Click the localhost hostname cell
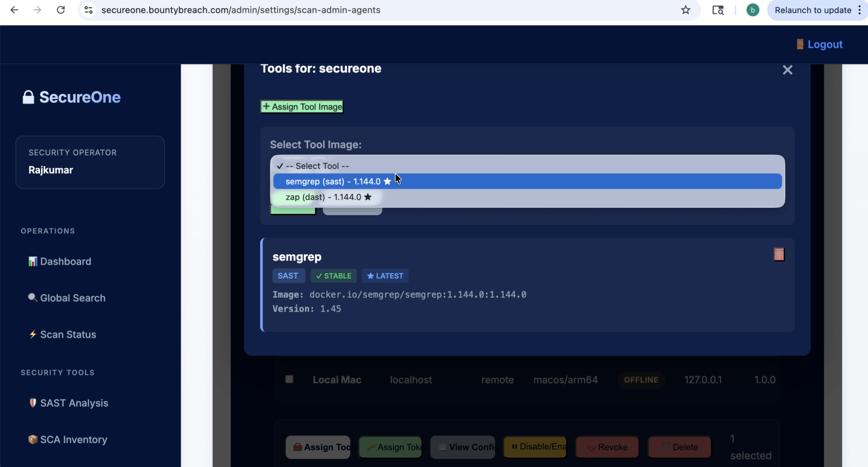868x467 pixels. (x=411, y=380)
